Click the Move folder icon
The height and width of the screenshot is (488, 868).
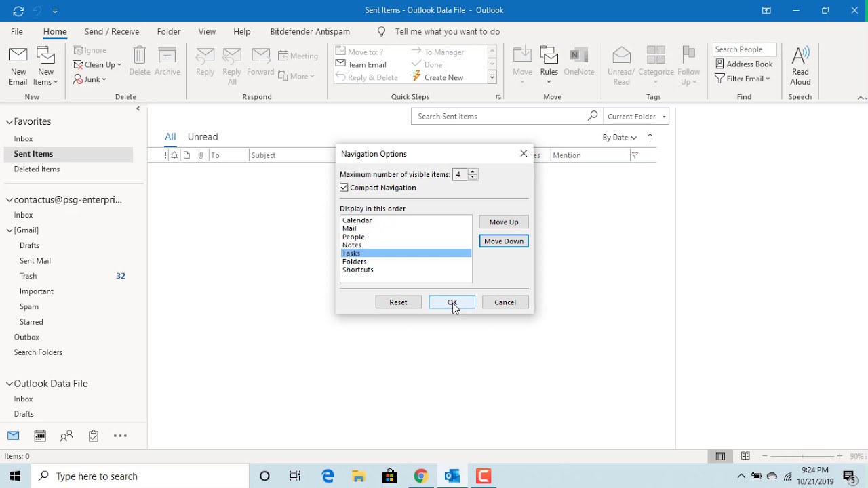coord(522,66)
